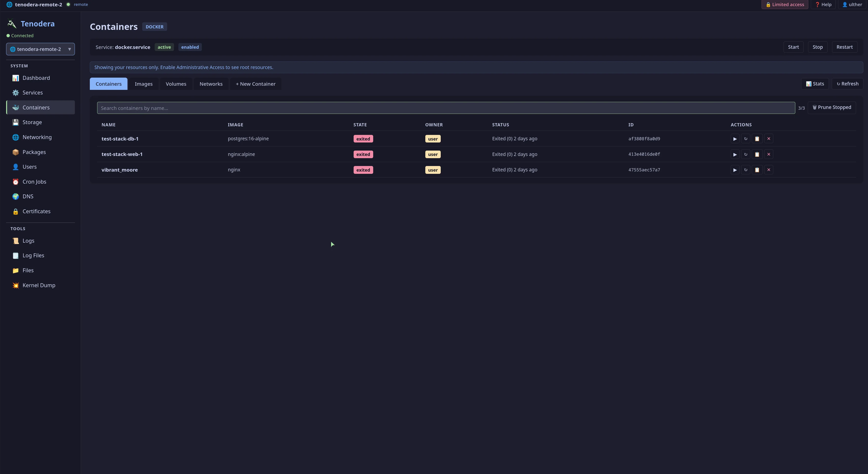
Task: Open Log Files in sidebar
Action: click(40, 256)
